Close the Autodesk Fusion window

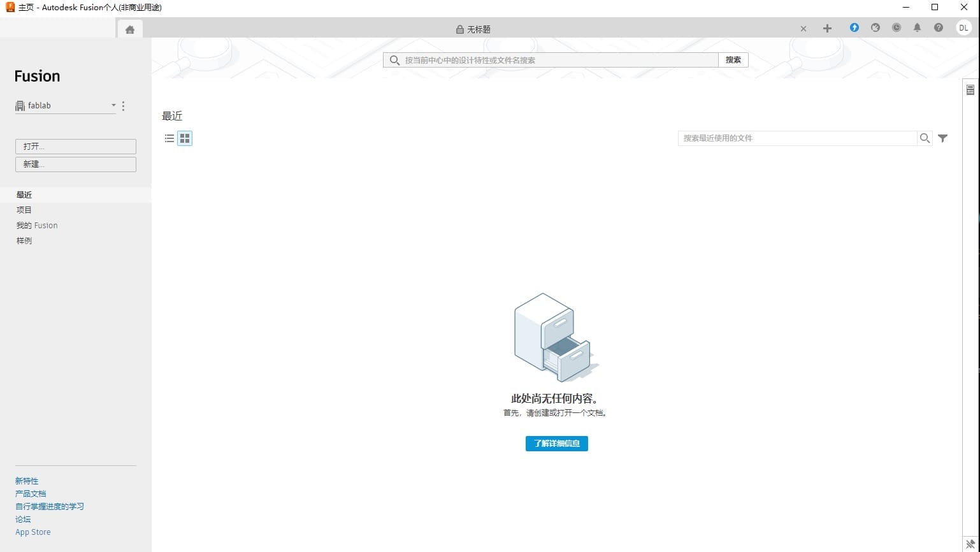(x=964, y=8)
